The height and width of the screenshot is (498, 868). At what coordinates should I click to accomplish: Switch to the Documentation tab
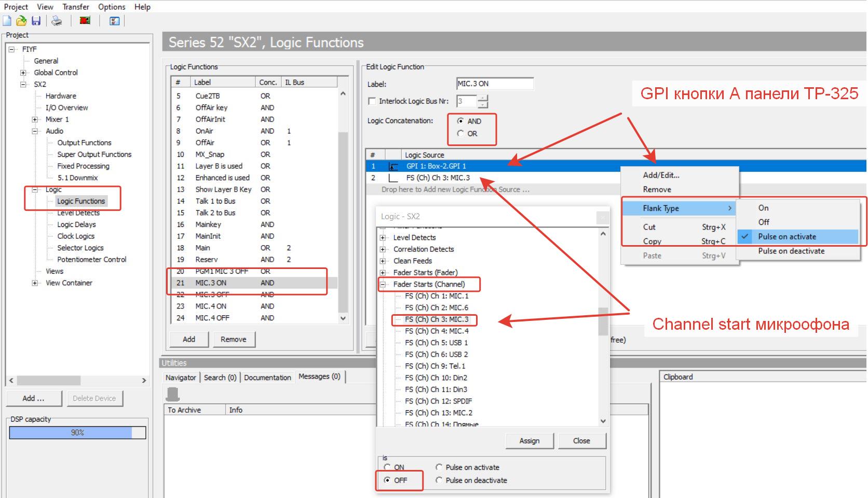coord(267,378)
